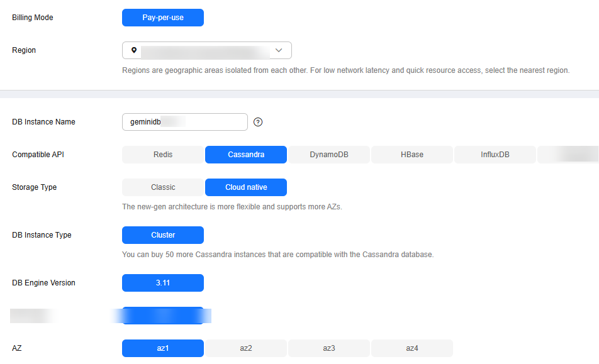Choose Redis as the compatible API
The width and height of the screenshot is (599, 364).
coord(163,155)
